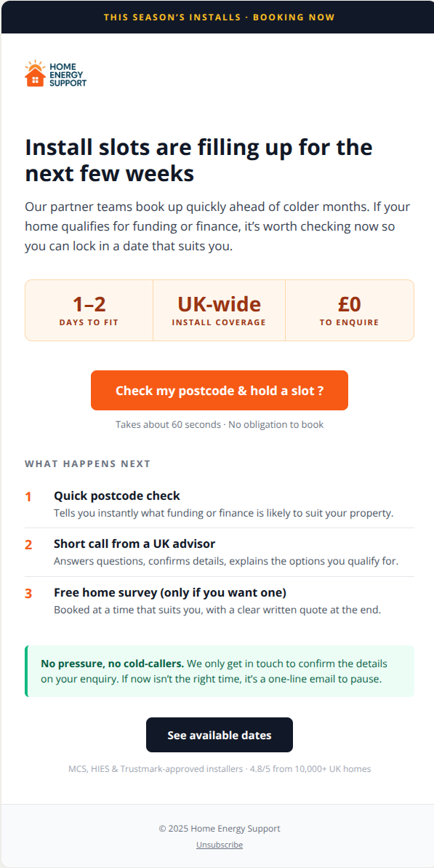Select the '£0 To Enquire' stat box
Viewport: 434px width, 868px height.
(350, 310)
